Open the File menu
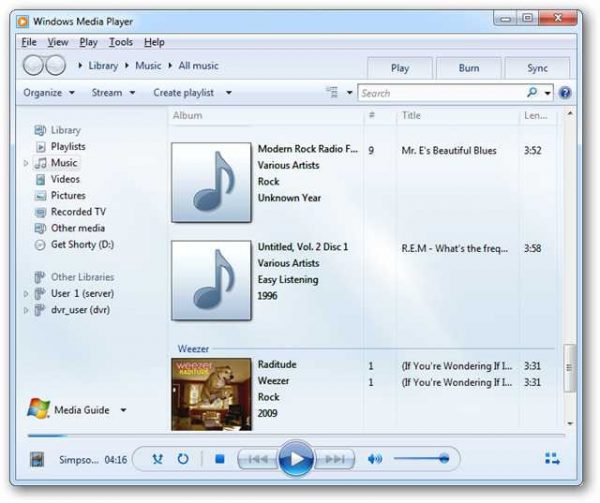This screenshot has height=503, width=600. [29, 42]
